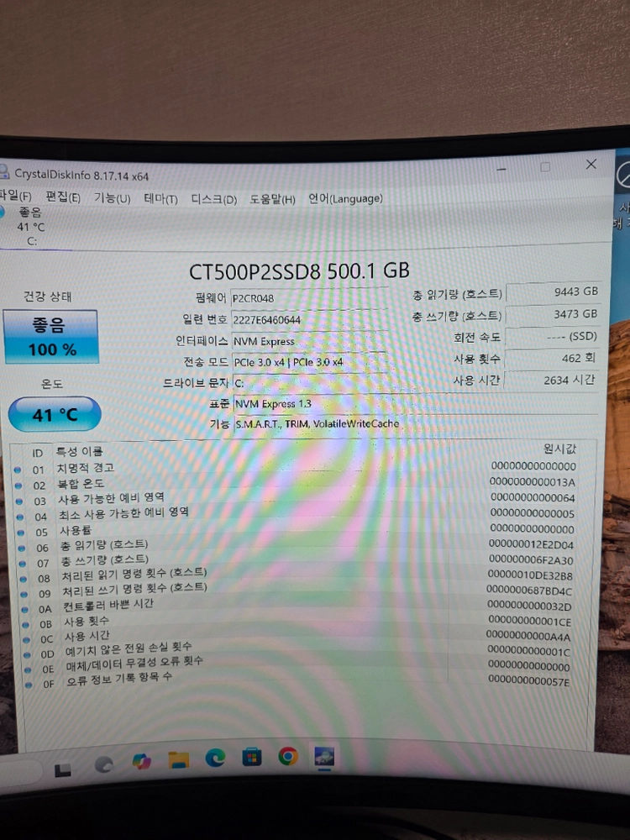This screenshot has width=630, height=840.
Task: Click the transfer mode field PCIe 3.0 x4
Action: click(x=309, y=361)
